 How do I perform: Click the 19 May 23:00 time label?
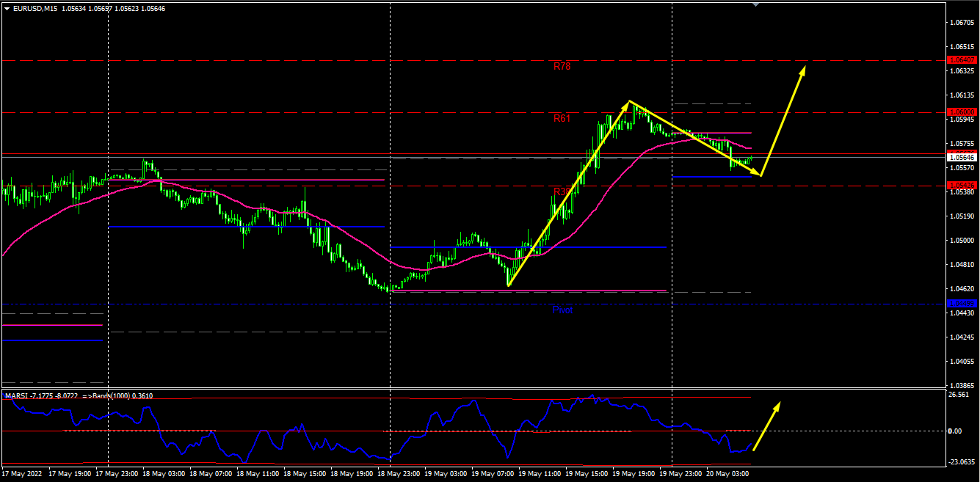[682, 475]
